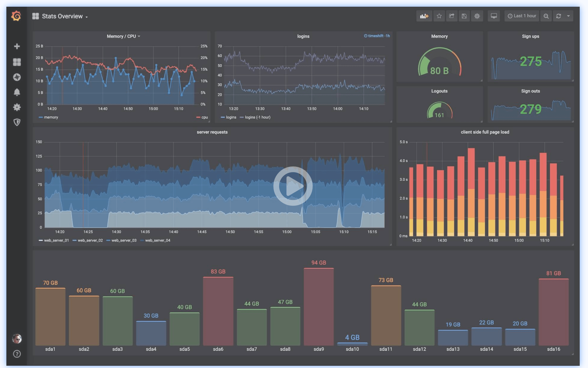Open the time picker showing Last 1 hour
The height and width of the screenshot is (368, 588).
click(x=521, y=16)
